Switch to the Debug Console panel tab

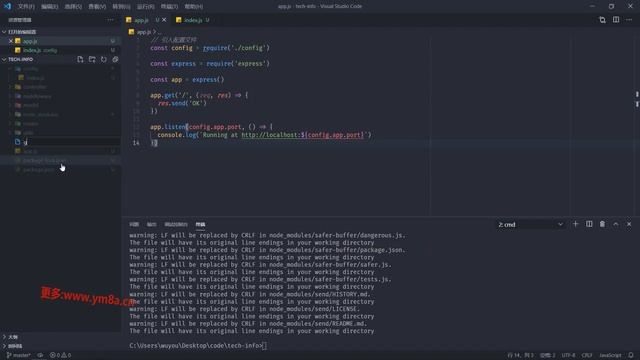point(176,224)
